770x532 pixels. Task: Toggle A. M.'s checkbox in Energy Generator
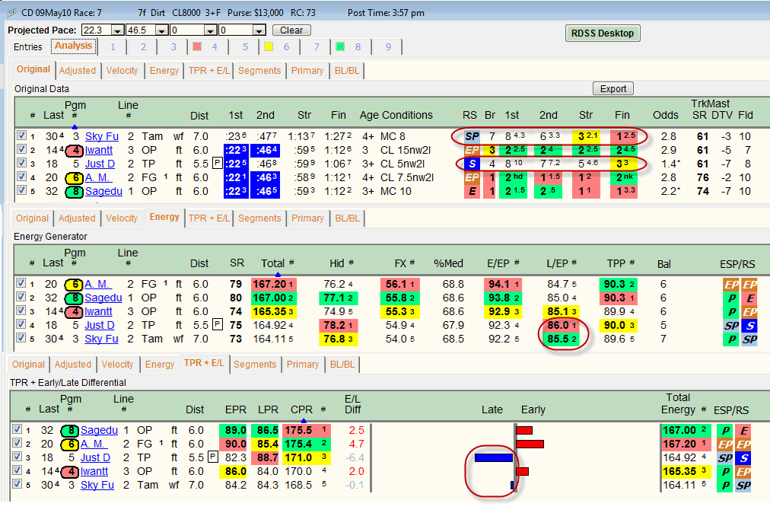21,283
